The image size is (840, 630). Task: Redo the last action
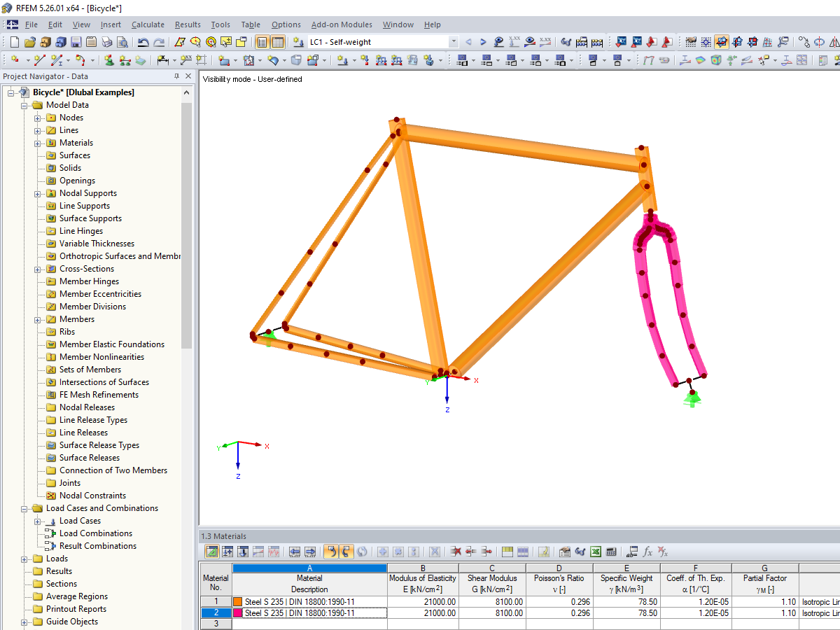click(159, 42)
